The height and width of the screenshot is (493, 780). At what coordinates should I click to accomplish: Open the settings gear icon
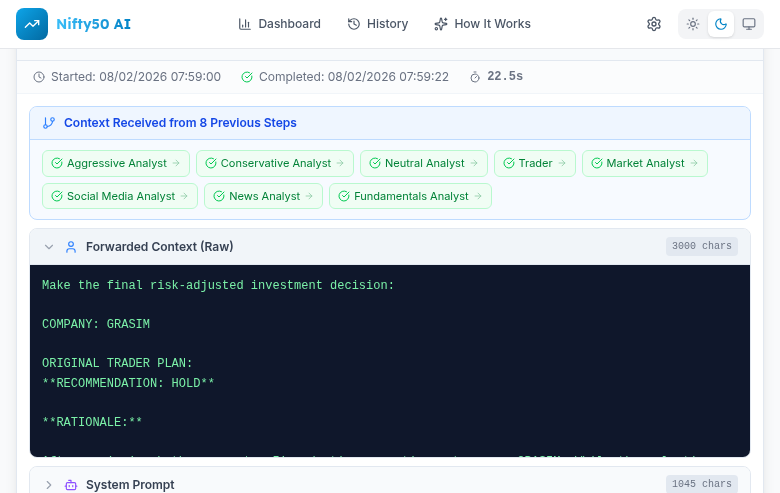[654, 24]
